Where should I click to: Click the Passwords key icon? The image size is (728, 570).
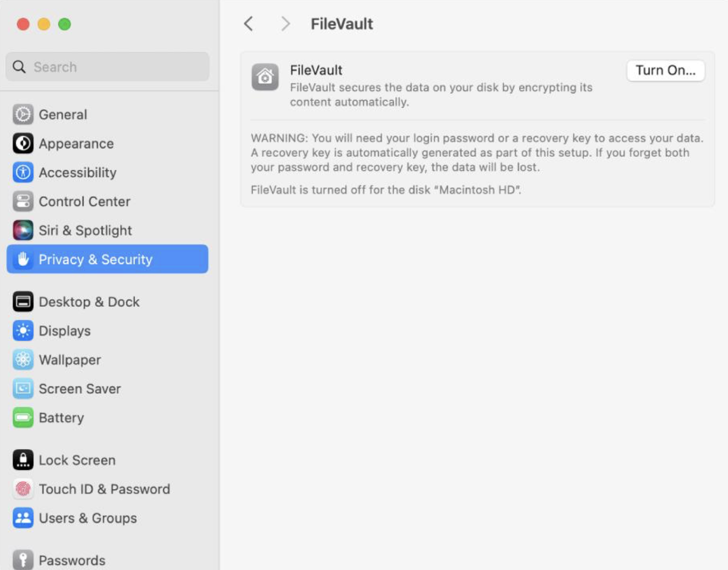(23, 560)
